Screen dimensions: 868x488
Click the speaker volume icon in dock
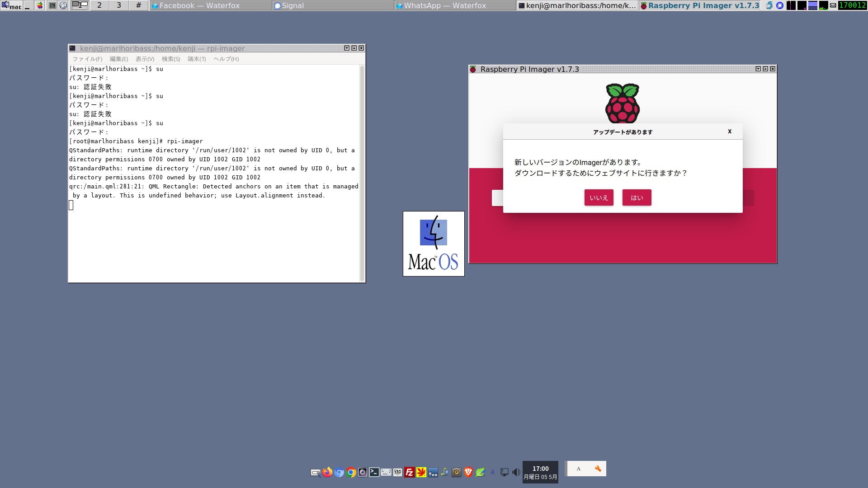click(x=516, y=472)
